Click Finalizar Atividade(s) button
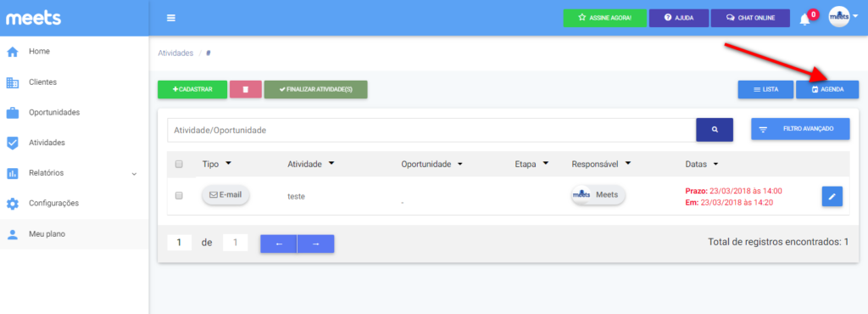The width and height of the screenshot is (868, 314). tap(315, 90)
